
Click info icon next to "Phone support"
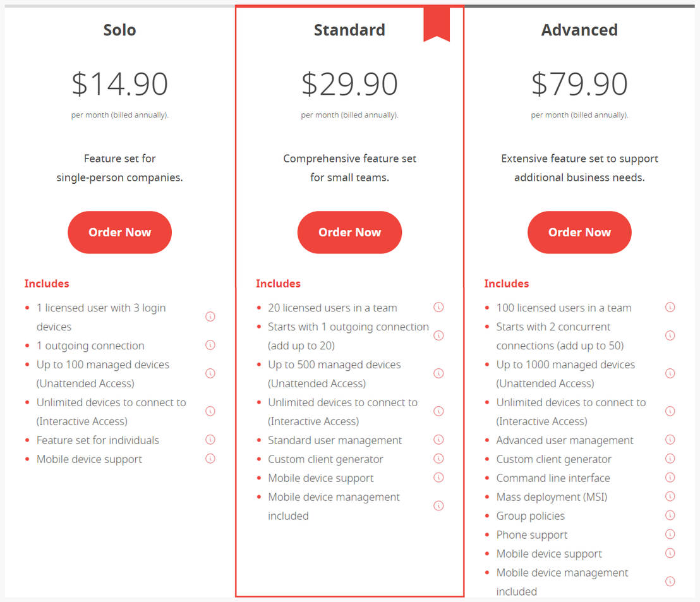coord(670,534)
